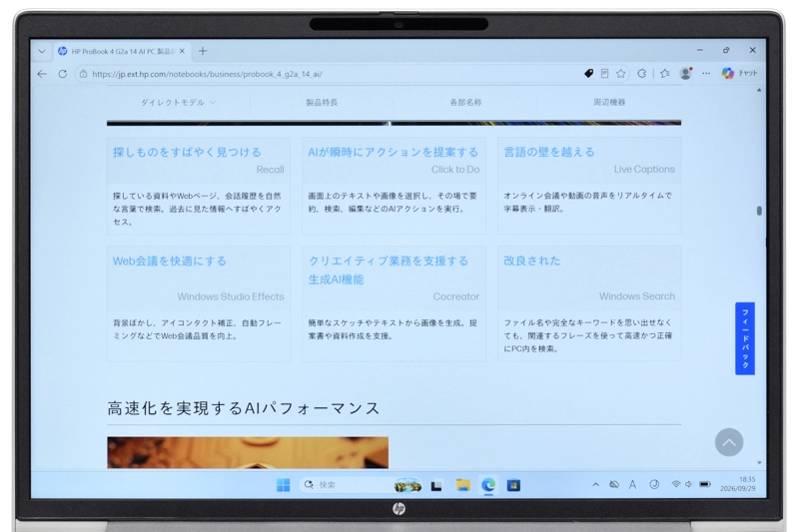Open the immersive reader icon in address bar
Viewport: 799px width, 532px height.
click(x=605, y=74)
